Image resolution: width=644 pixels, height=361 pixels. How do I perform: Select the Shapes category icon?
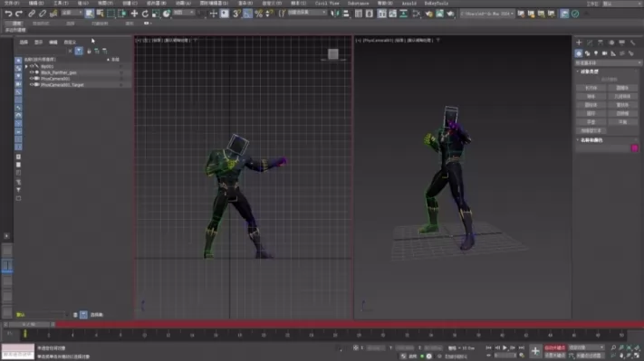click(x=587, y=53)
